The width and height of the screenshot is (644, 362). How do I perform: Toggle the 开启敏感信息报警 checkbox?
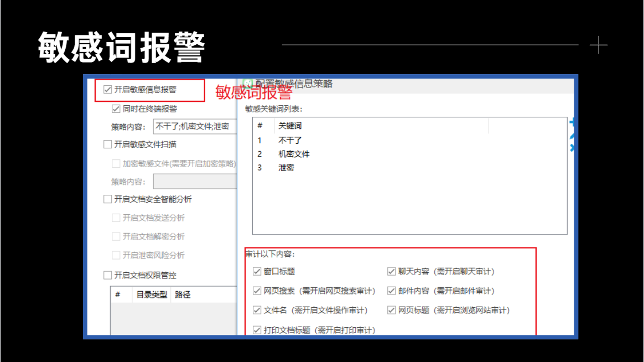point(107,89)
